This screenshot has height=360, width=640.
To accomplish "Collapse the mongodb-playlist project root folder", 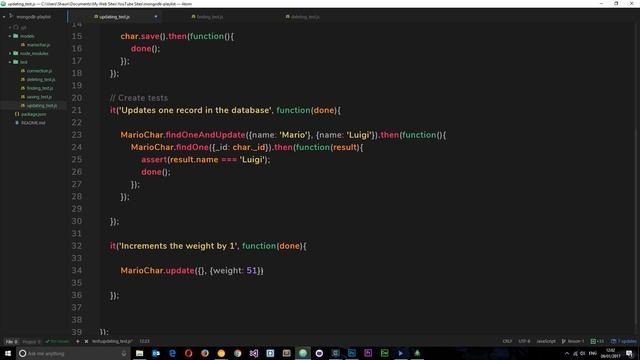I will coord(4,17).
